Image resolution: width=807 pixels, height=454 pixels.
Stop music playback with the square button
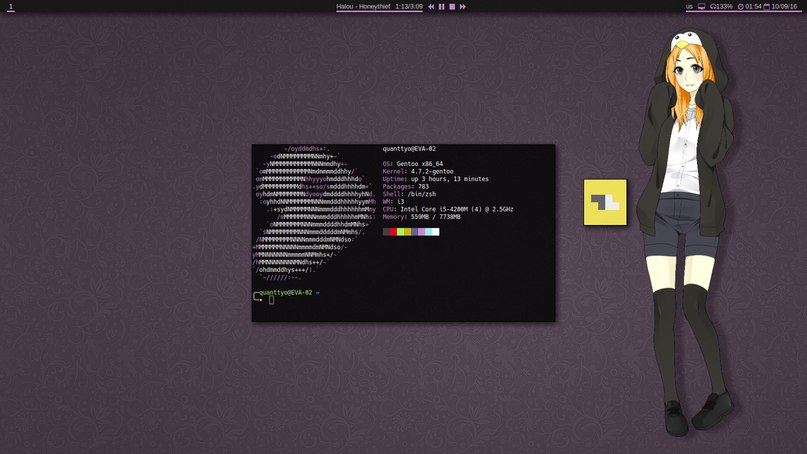452,6
